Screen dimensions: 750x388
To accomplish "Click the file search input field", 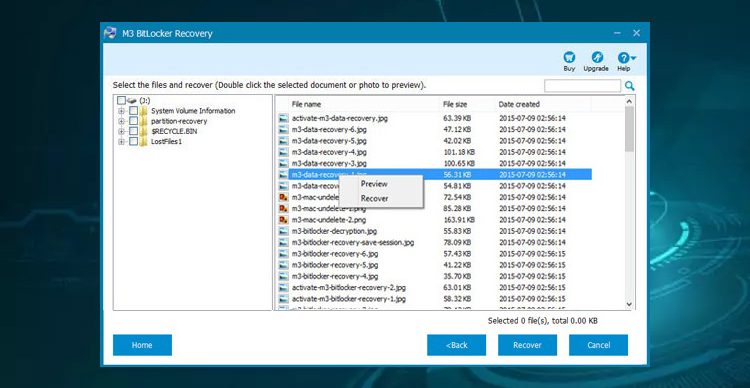I will 582,86.
